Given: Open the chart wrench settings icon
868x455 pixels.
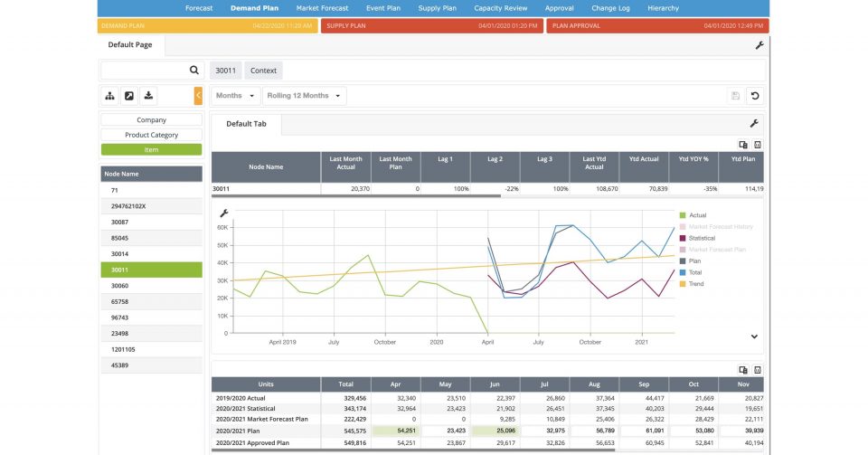Looking at the screenshot, I should (224, 213).
